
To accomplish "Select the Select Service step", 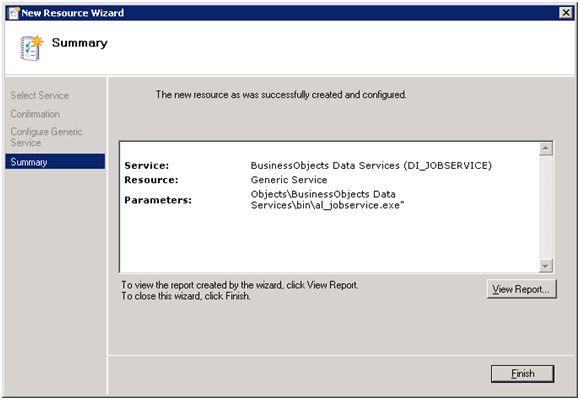I will click(40, 95).
